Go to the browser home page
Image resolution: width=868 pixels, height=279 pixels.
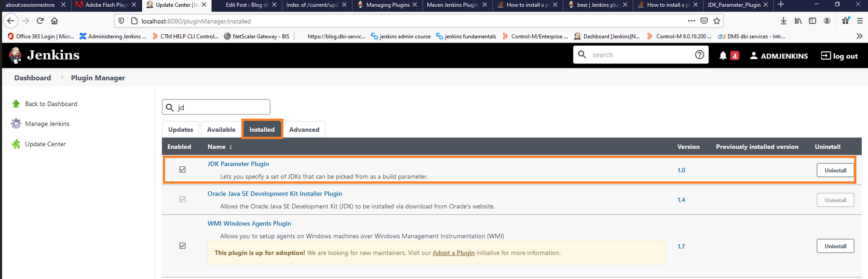click(55, 21)
